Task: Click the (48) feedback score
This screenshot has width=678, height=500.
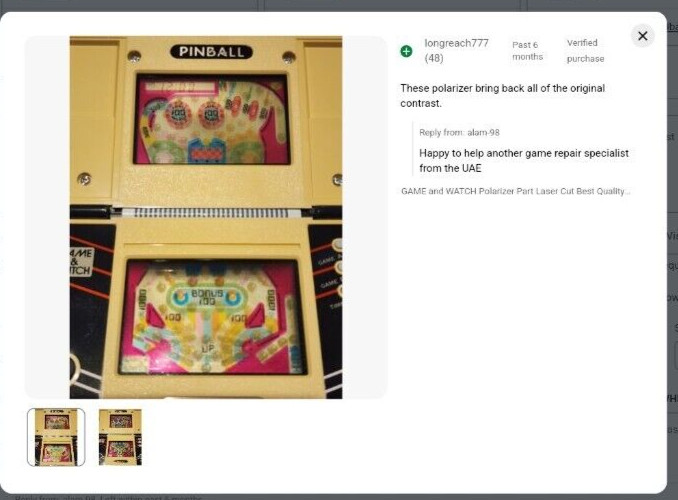Action: click(x=434, y=58)
